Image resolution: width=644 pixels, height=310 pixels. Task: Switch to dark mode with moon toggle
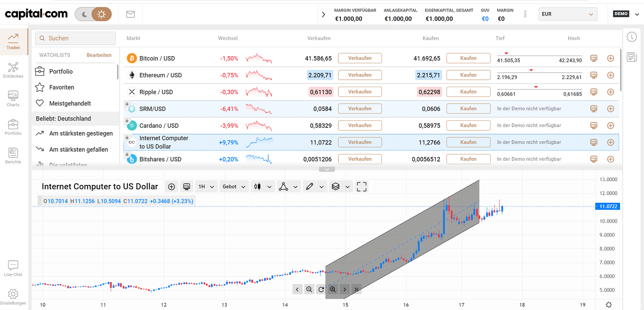pyautogui.click(x=84, y=14)
